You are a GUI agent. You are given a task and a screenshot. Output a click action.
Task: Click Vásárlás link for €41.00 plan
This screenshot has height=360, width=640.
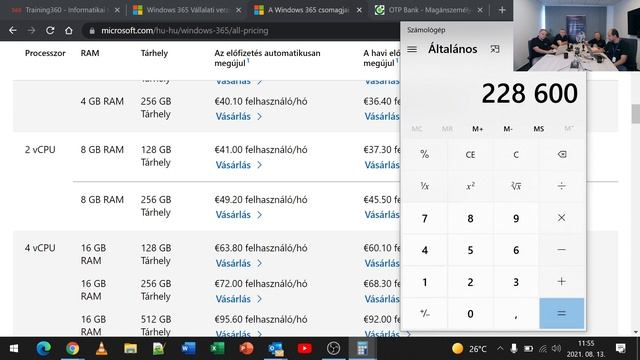click(x=239, y=165)
